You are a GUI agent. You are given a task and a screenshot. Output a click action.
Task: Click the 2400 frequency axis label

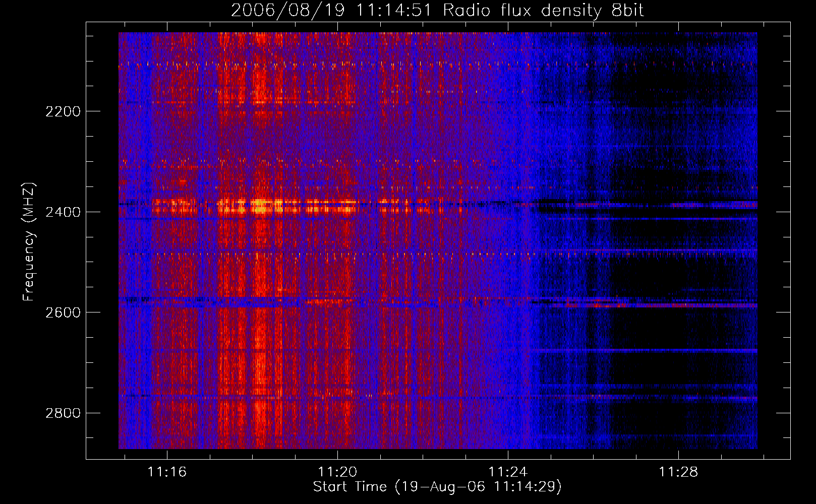63,212
